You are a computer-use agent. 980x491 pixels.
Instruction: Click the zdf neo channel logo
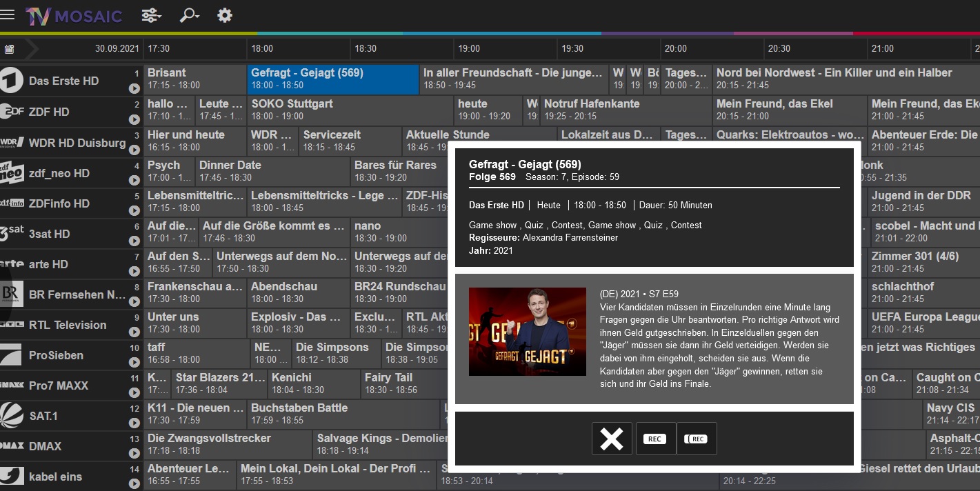click(12, 172)
